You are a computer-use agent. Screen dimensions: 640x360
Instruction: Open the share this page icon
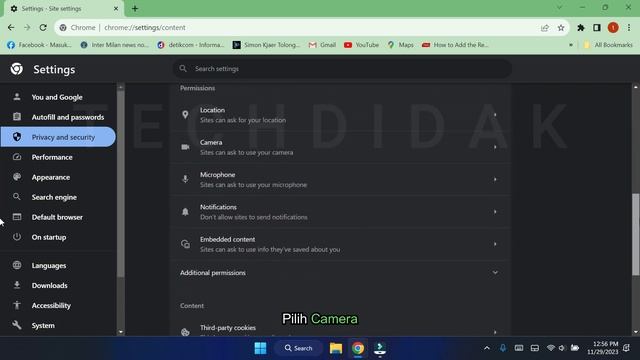[544, 28]
